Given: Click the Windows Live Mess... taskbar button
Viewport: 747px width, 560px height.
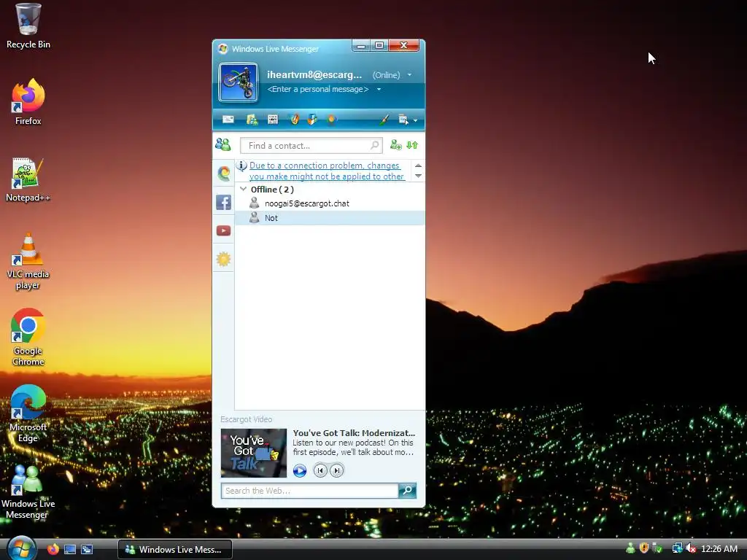Looking at the screenshot, I should click(175, 550).
